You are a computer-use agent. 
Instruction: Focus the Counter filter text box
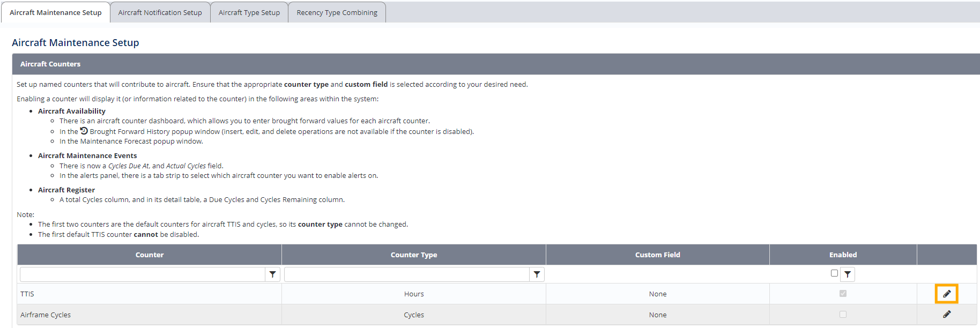[x=143, y=274]
